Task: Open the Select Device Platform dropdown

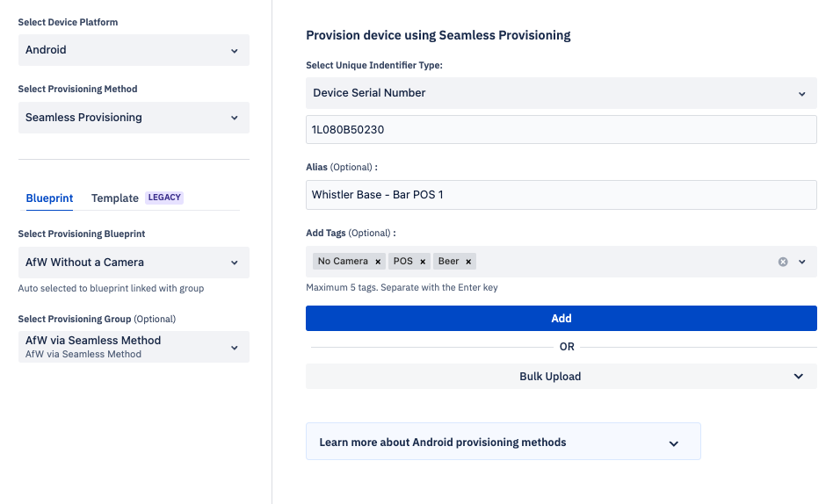Action: click(134, 50)
